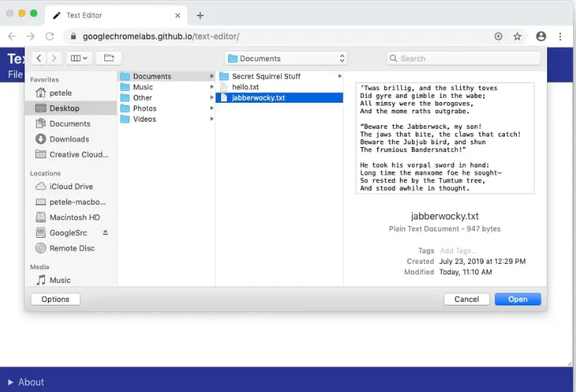Select the Other folder
This screenshot has height=392, width=576.
pos(166,98)
